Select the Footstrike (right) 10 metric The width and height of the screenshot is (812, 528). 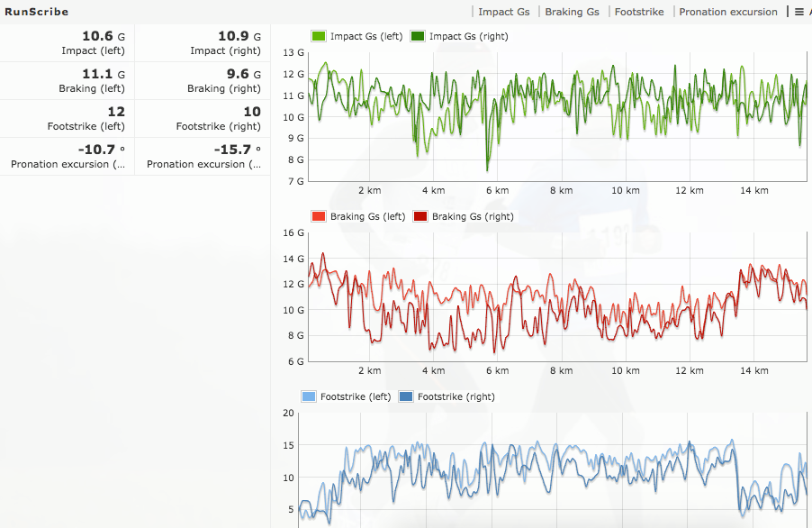click(203, 119)
